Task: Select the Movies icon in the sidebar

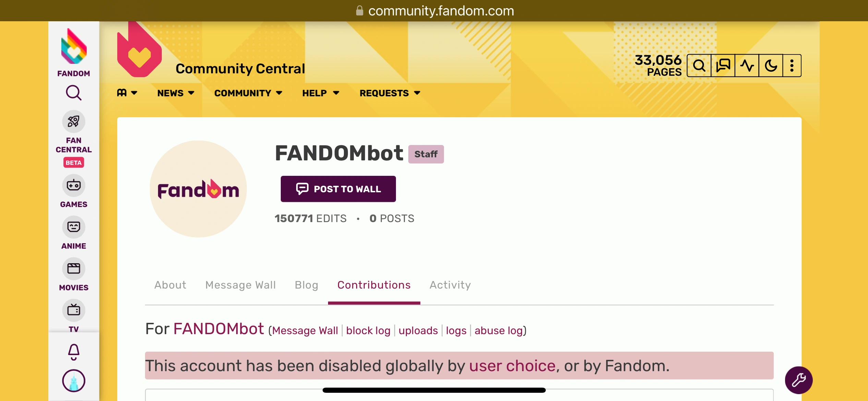Action: click(73, 268)
